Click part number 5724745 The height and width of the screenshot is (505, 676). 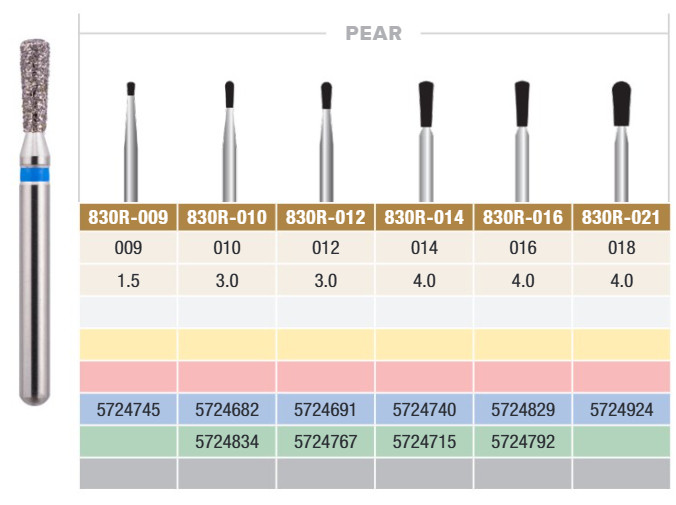(x=128, y=410)
